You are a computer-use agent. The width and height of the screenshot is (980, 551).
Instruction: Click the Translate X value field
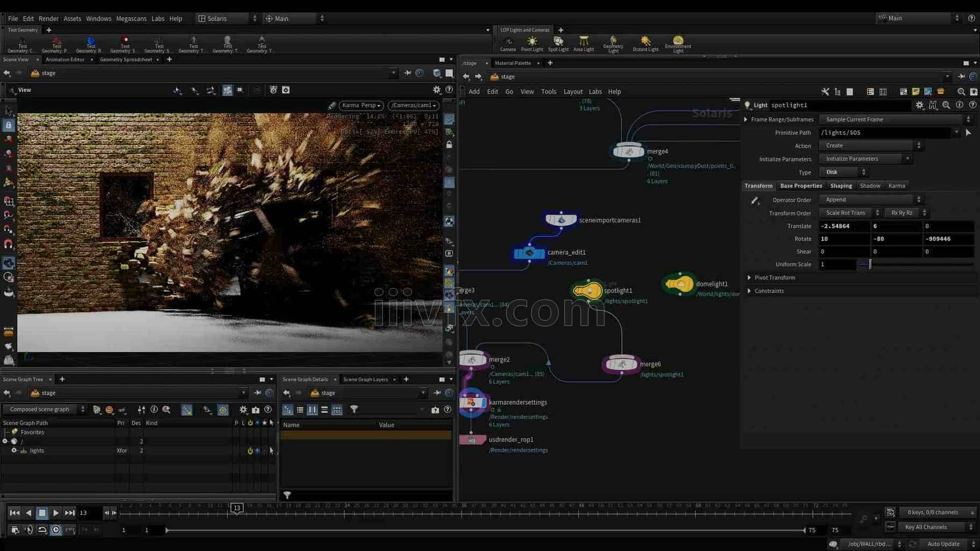[x=844, y=226]
